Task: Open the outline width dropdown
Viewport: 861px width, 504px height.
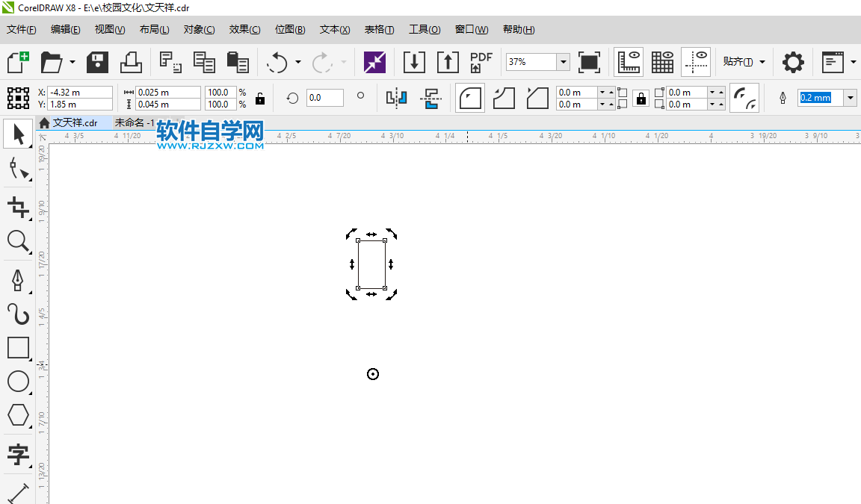Action: coord(851,98)
